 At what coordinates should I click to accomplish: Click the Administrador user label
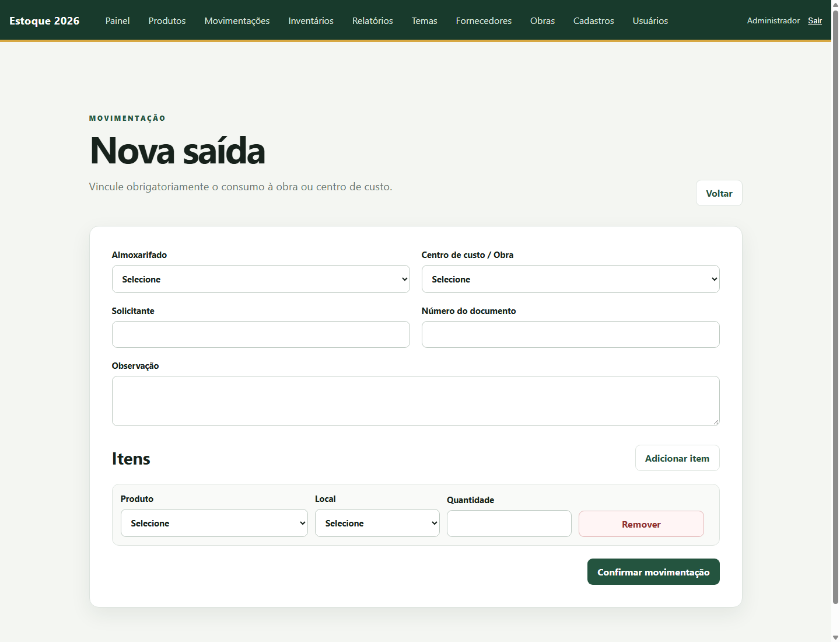pos(773,20)
